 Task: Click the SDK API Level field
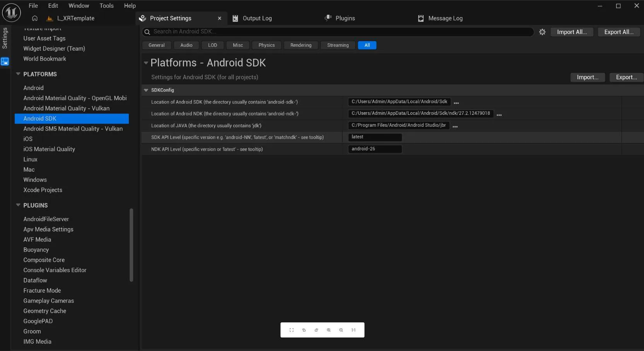(375, 137)
